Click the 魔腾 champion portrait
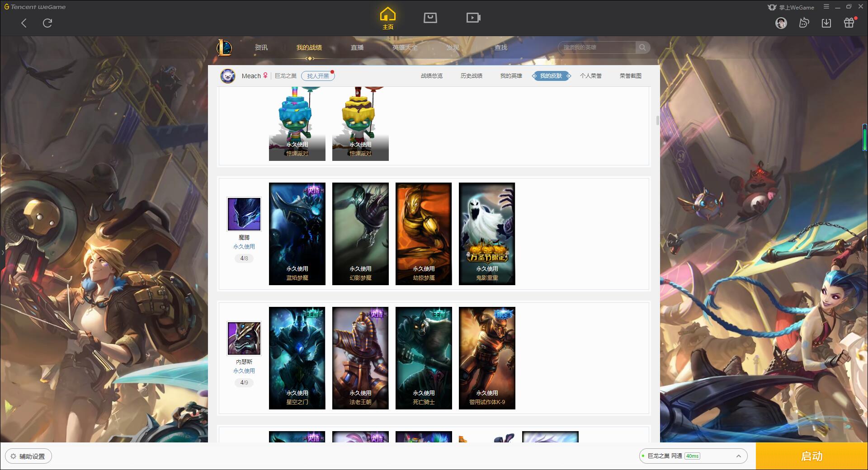The image size is (868, 470). click(244, 214)
